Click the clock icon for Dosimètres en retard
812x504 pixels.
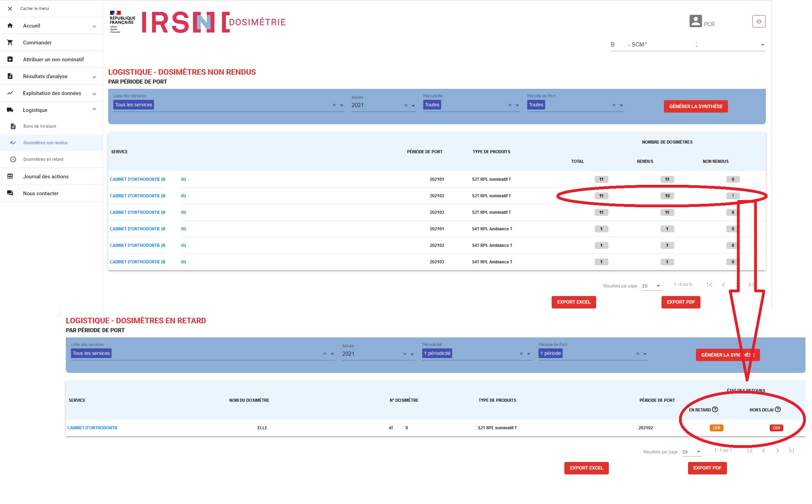click(13, 159)
